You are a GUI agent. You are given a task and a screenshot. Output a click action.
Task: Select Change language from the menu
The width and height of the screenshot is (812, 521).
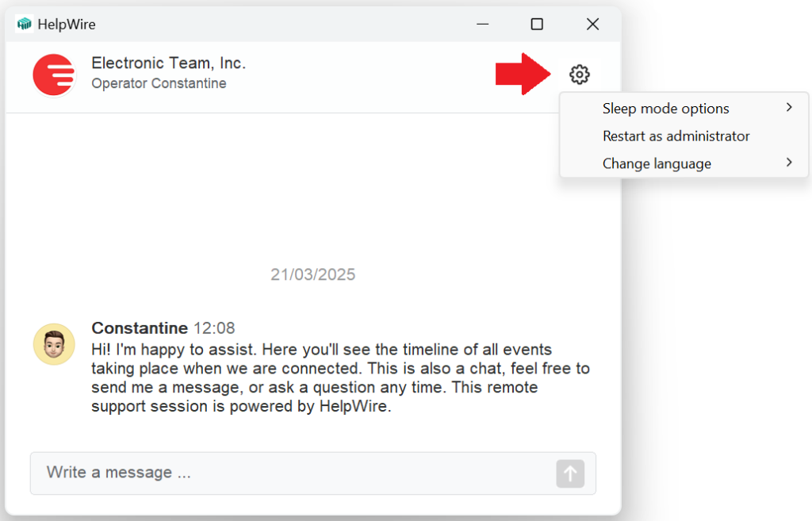click(657, 163)
